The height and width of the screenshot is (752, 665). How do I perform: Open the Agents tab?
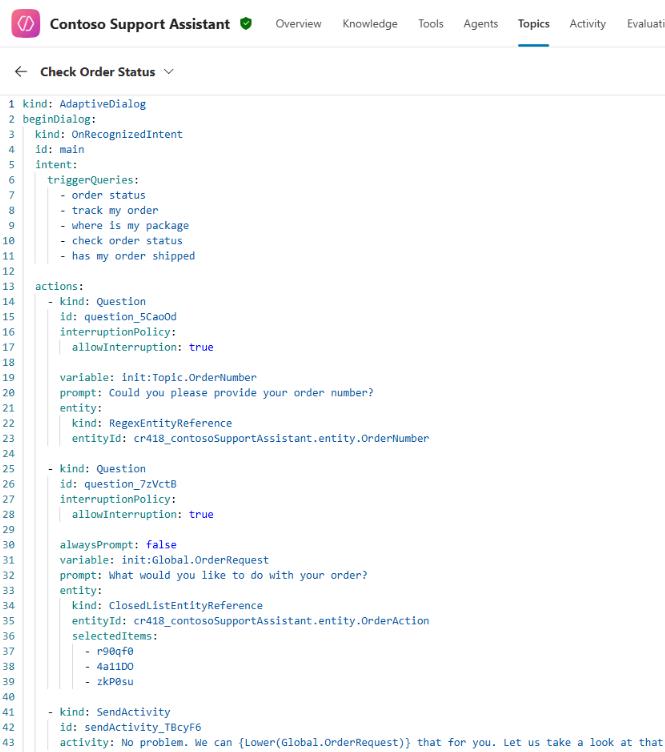coord(480,24)
